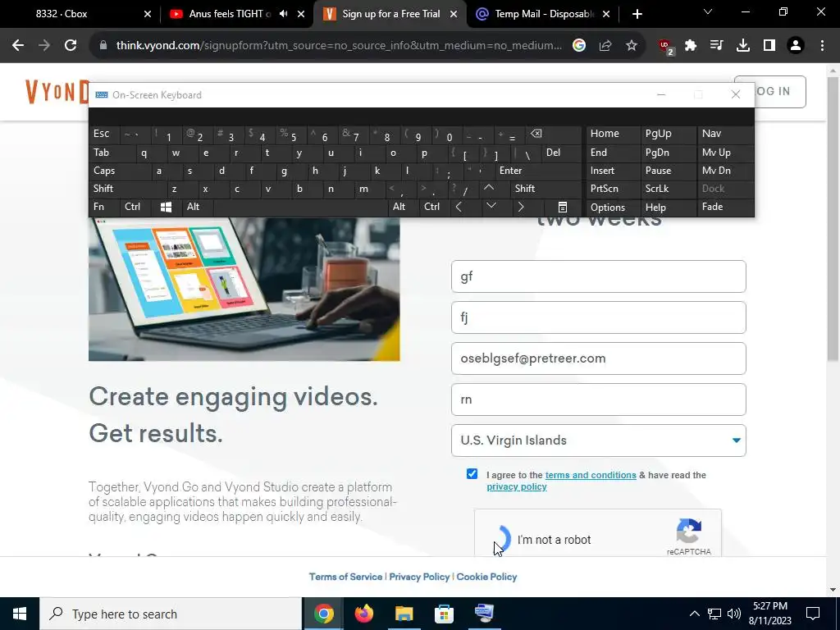Click the email field with oseblgsef@pretreer.com
This screenshot has height=630, width=840.
click(x=598, y=358)
